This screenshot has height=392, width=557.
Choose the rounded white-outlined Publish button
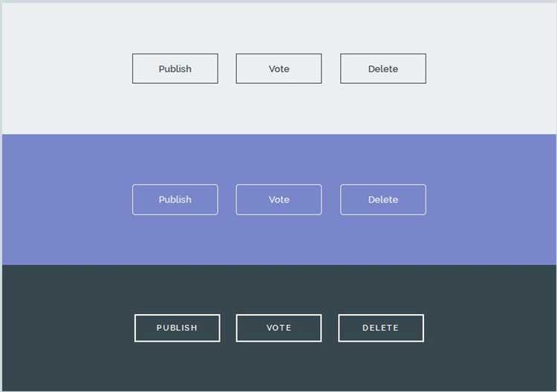pyautogui.click(x=175, y=200)
